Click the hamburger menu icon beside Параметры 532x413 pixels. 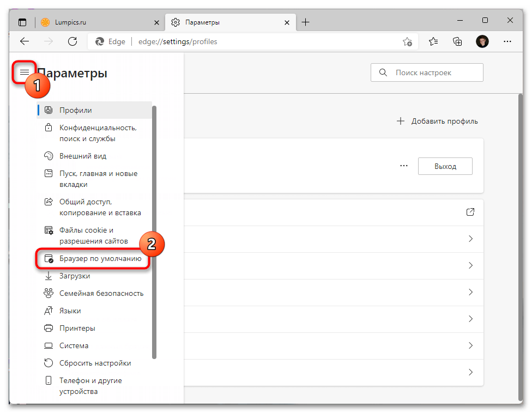pos(24,72)
